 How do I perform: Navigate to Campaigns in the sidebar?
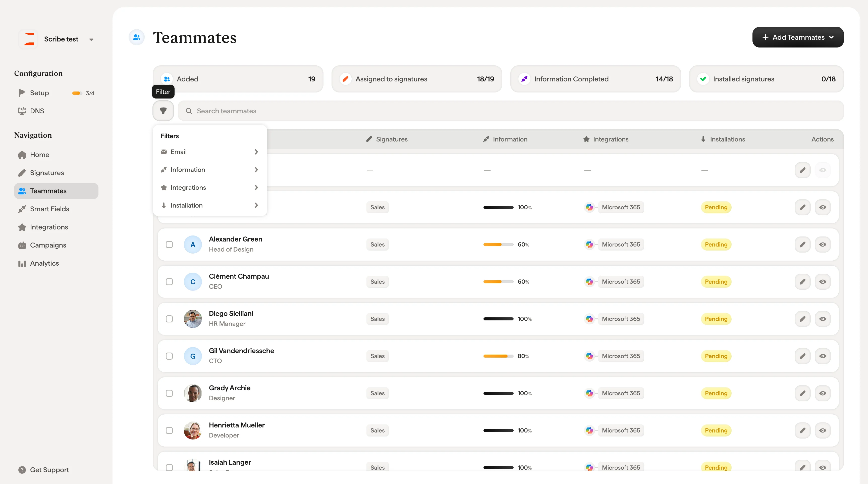(x=56, y=245)
